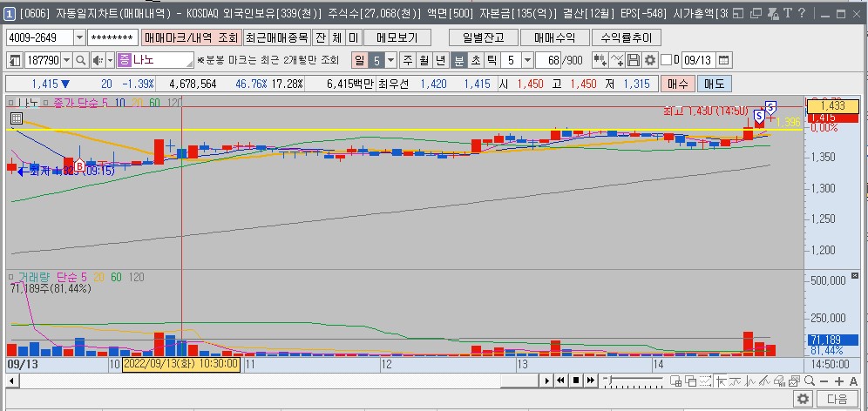This screenshot has height=411, width=868.
Task: Click the add line indicator icon
Action: point(617,60)
